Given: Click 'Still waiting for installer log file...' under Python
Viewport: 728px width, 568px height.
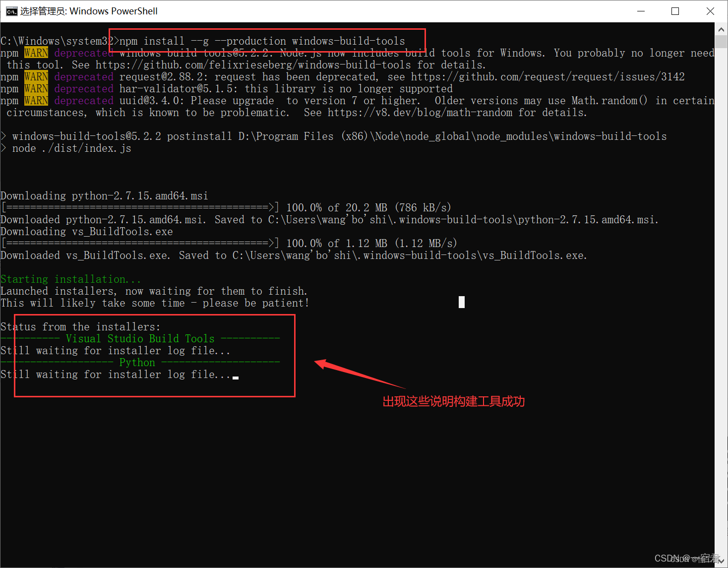Looking at the screenshot, I should [x=116, y=375].
